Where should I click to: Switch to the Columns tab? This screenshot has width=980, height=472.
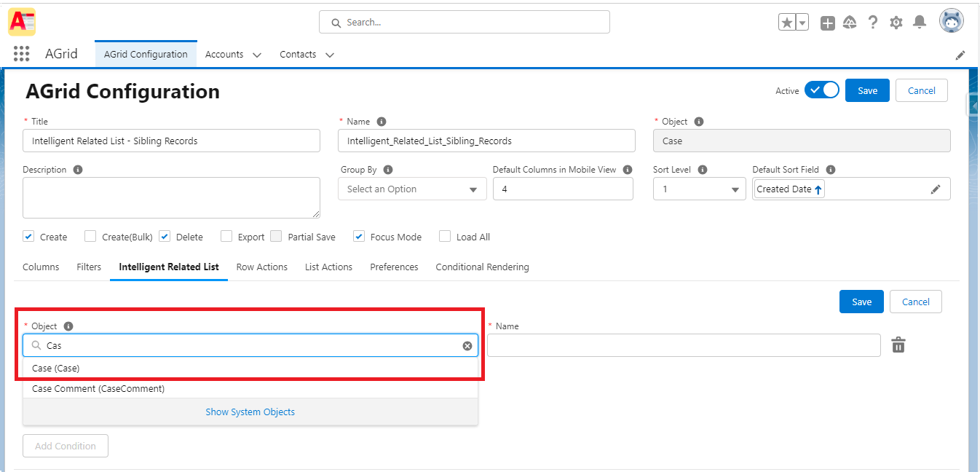[41, 267]
